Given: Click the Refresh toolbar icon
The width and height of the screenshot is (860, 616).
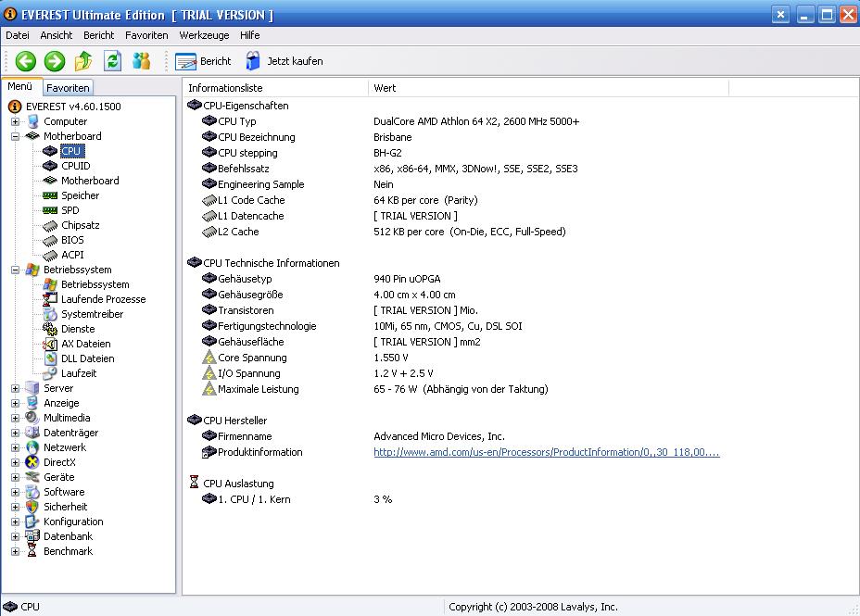Looking at the screenshot, I should pos(112,61).
